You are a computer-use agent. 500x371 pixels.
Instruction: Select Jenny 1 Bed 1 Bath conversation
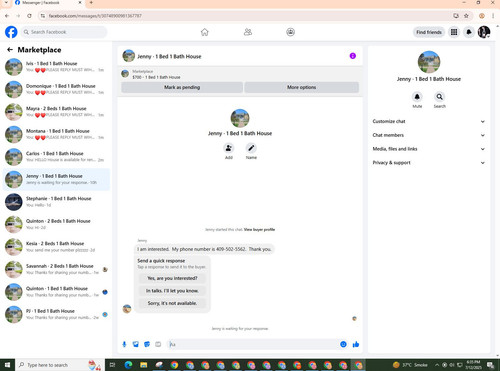[56, 179]
